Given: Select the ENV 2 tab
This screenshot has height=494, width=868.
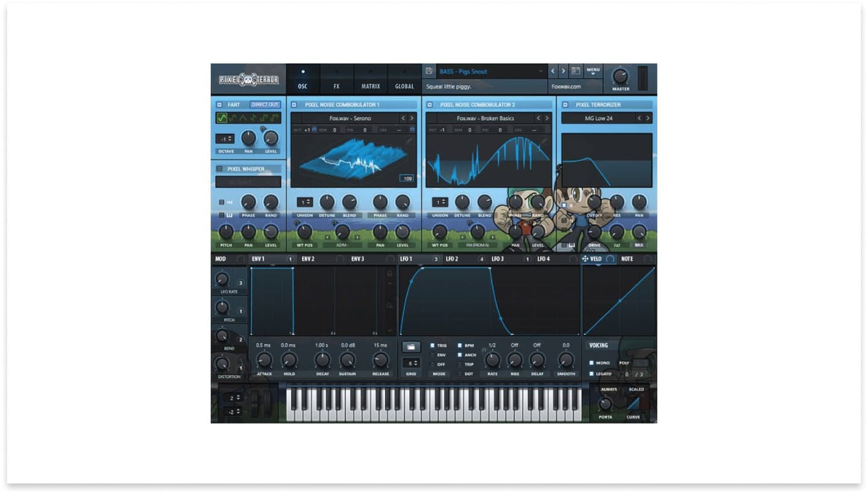Looking at the screenshot, I should 322,259.
